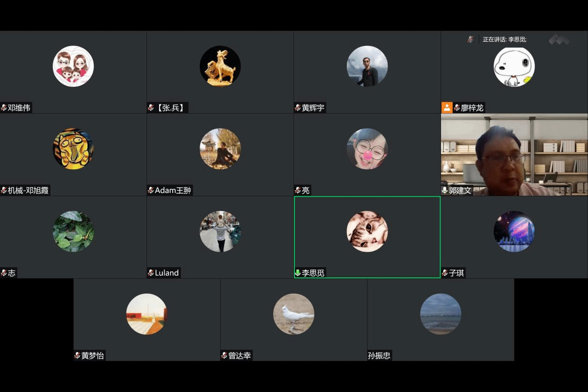Click the 黄梦怡 name label
The image size is (588, 392).
click(92, 355)
